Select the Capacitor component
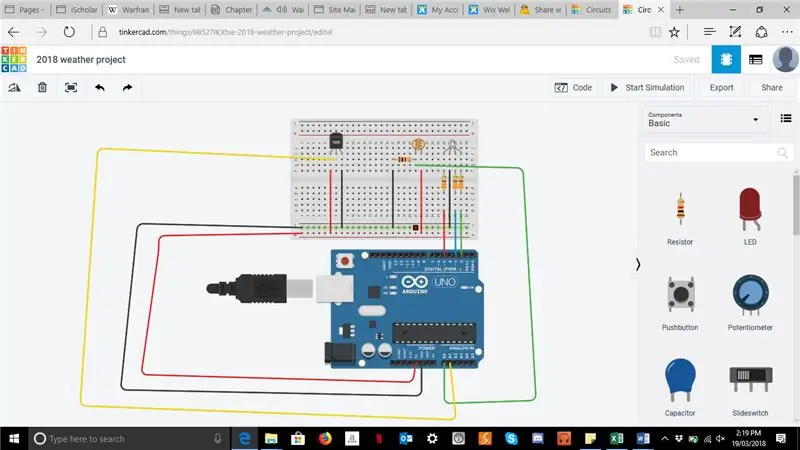The height and width of the screenshot is (450, 800). tap(680, 388)
